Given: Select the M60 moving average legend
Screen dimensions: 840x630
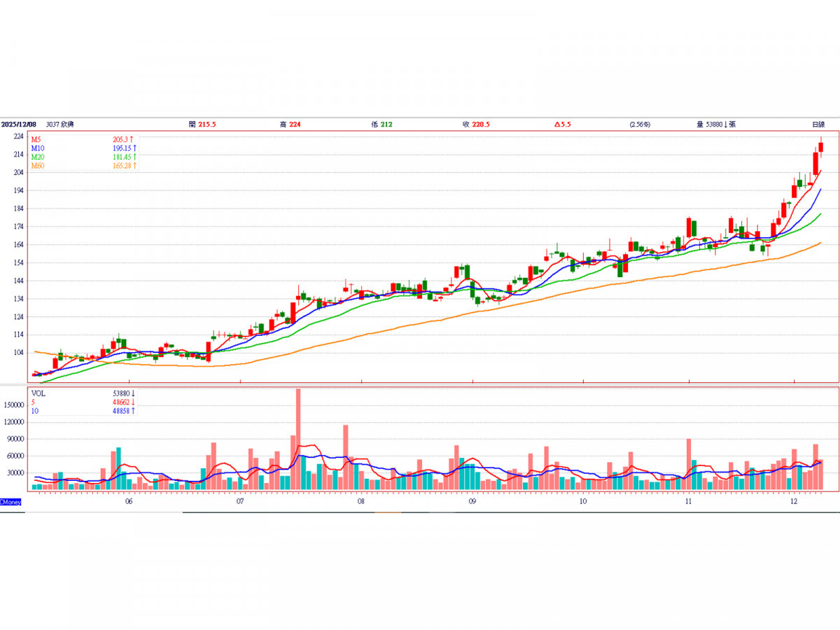Looking at the screenshot, I should (38, 165).
